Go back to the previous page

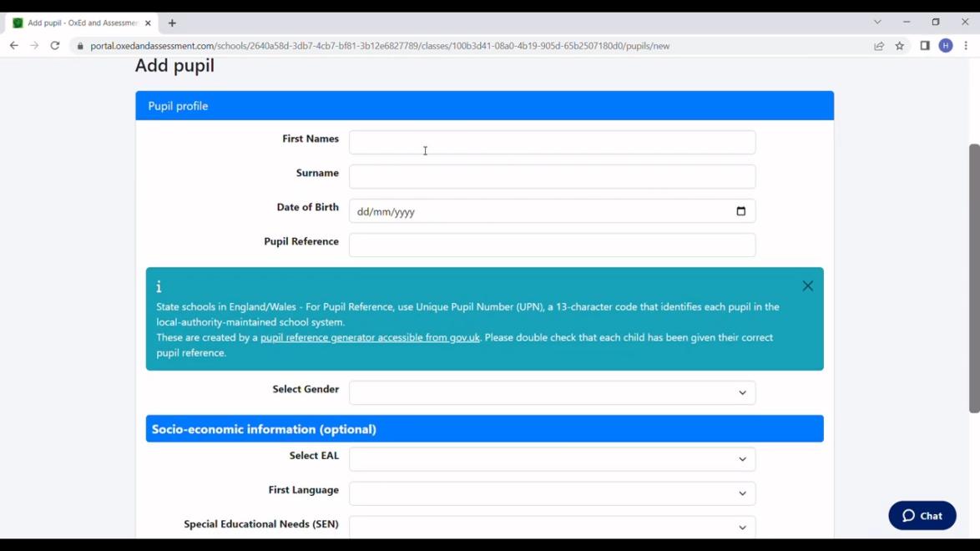(x=14, y=46)
